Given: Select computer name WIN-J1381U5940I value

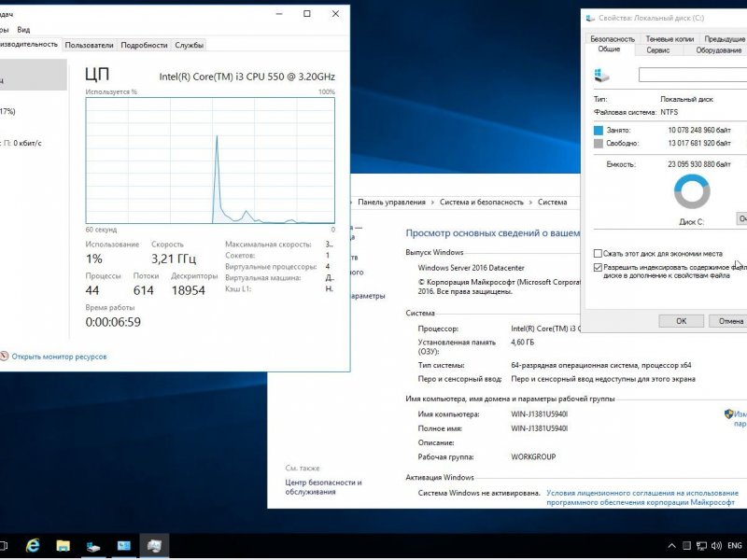Looking at the screenshot, I should point(540,414).
